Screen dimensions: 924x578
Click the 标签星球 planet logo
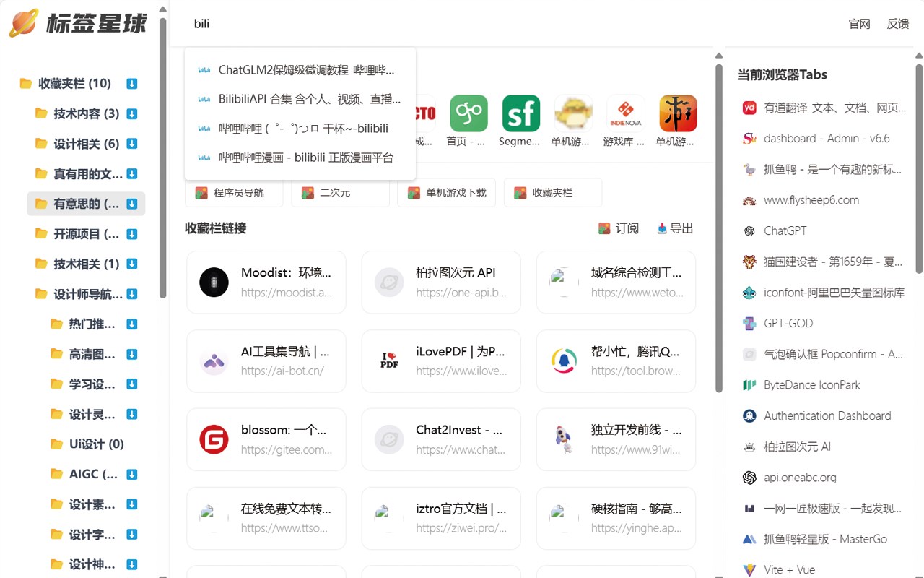(24, 23)
